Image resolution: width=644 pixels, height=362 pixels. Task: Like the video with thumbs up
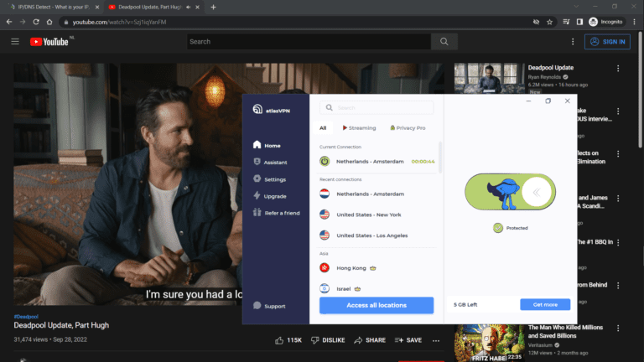coord(288,340)
